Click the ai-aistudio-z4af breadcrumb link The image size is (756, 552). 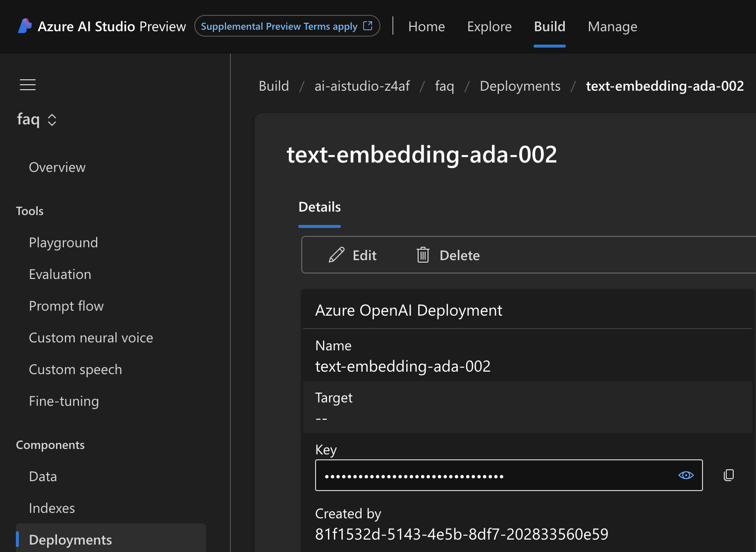pyautogui.click(x=362, y=86)
